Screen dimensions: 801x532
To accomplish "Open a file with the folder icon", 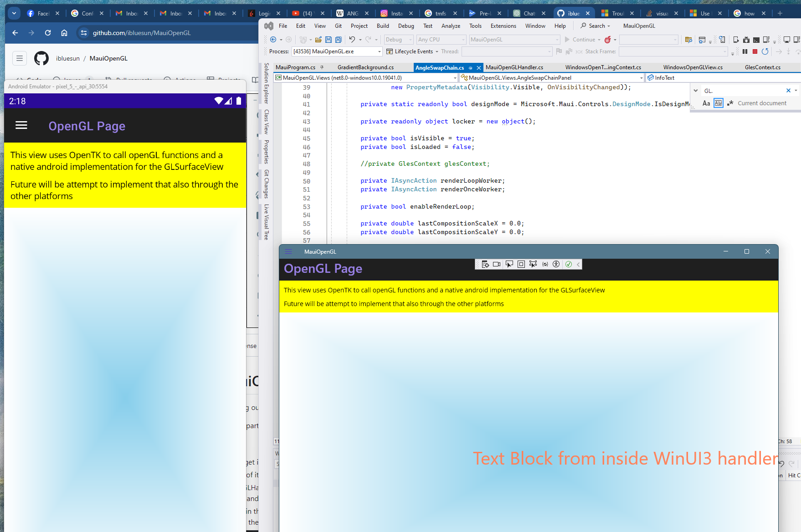I will point(318,40).
